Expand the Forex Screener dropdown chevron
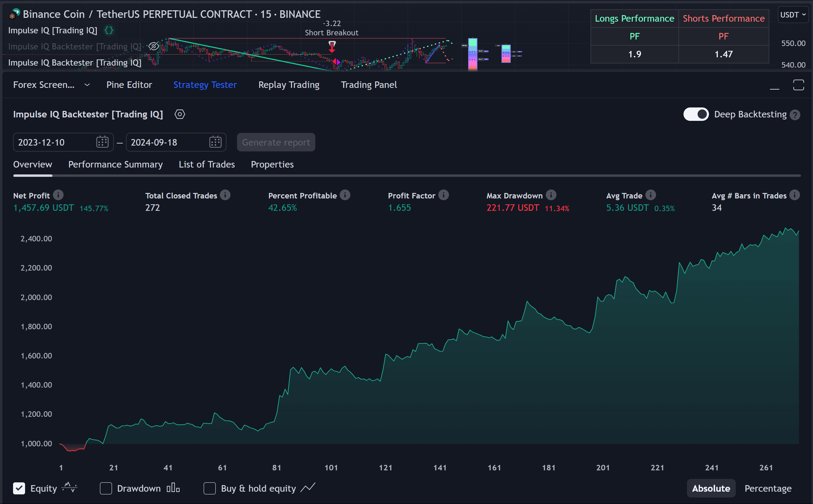This screenshot has height=504, width=813. point(87,85)
